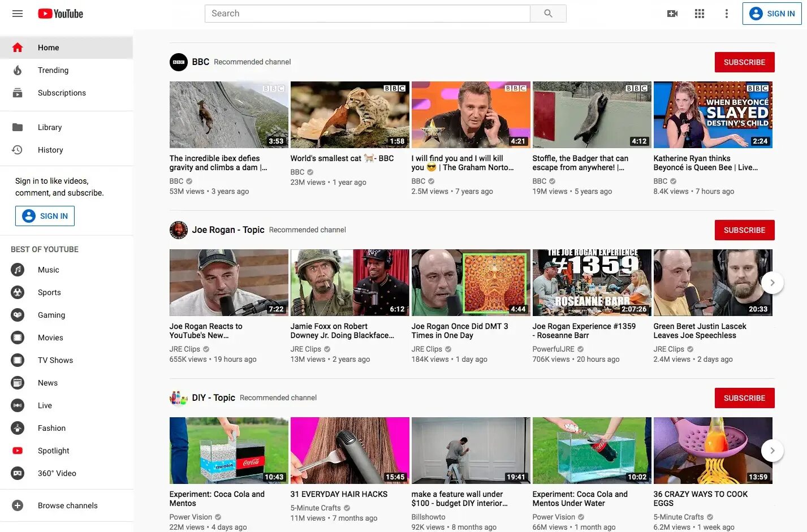Open Billshowto channel link
The height and width of the screenshot is (532, 807).
428,517
